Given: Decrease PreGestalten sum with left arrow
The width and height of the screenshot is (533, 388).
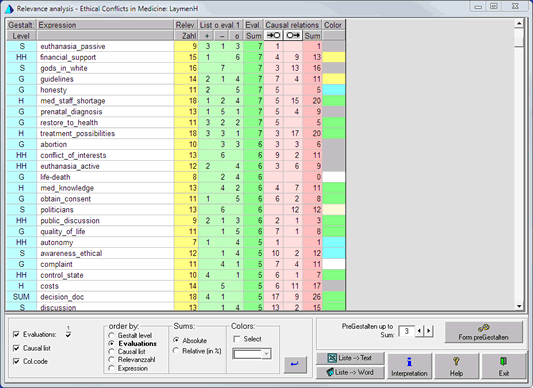Looking at the screenshot, I should (x=419, y=331).
